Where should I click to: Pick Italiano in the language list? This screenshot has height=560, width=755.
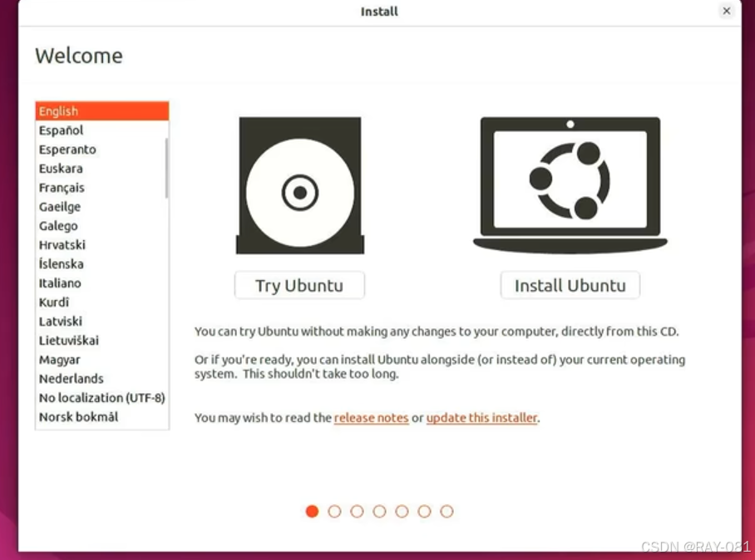point(60,283)
